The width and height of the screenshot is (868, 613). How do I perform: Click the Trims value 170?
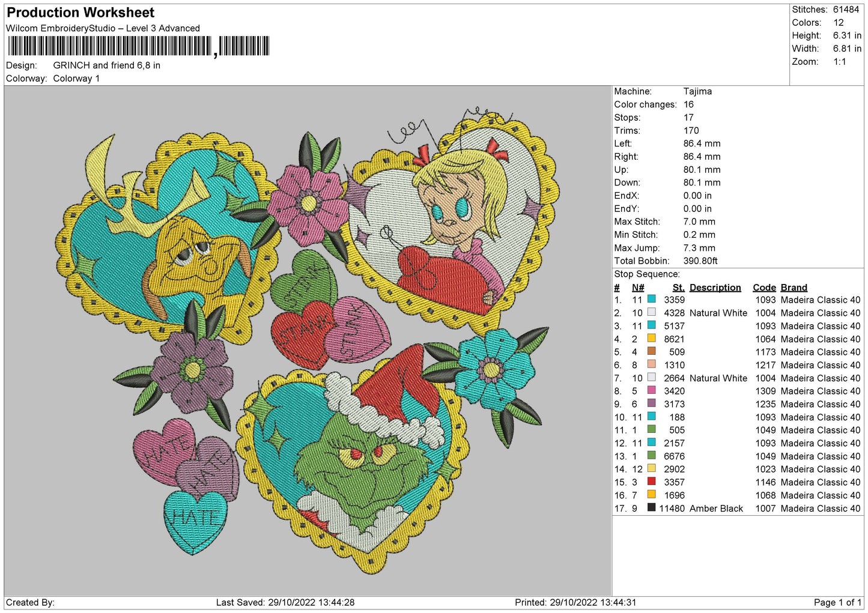point(691,130)
